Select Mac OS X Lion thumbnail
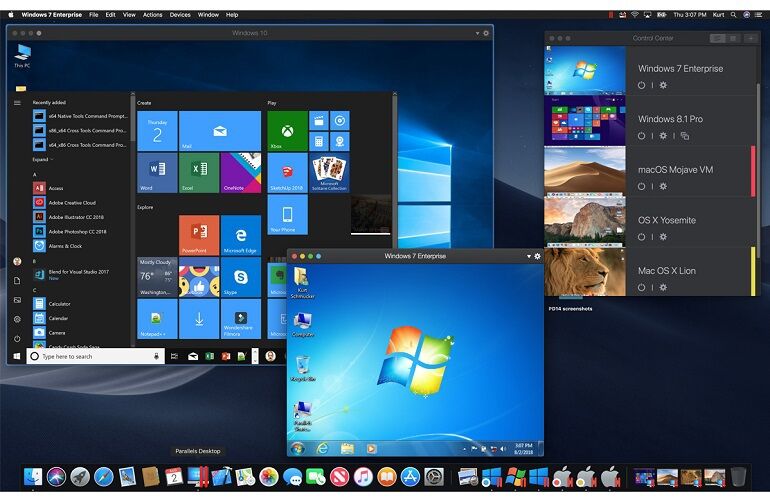770x504 pixels. (585, 272)
